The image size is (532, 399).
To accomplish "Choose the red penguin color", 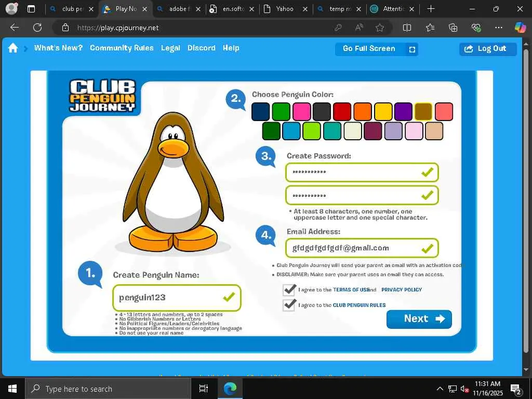I will pos(342,112).
